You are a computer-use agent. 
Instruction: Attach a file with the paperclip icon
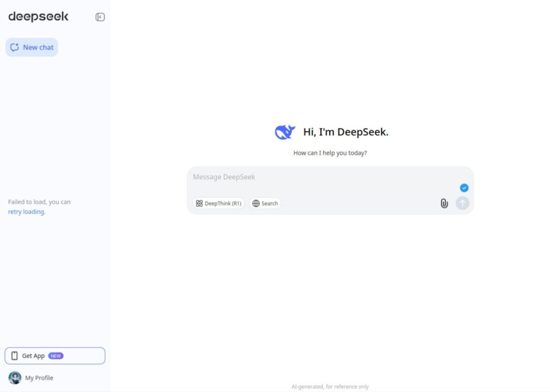pyautogui.click(x=444, y=204)
